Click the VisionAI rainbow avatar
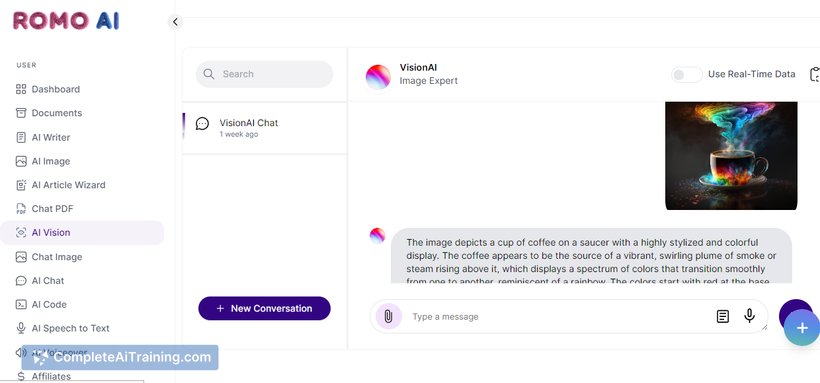Viewport: 820px width, 383px height. (378, 77)
